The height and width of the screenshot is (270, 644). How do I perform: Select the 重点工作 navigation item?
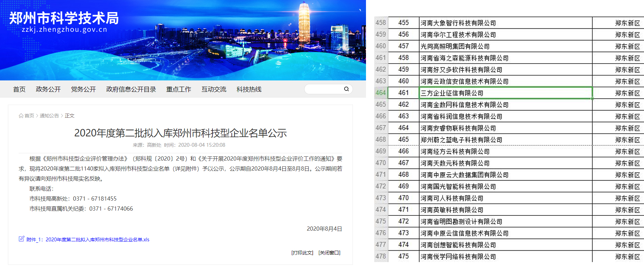(179, 89)
